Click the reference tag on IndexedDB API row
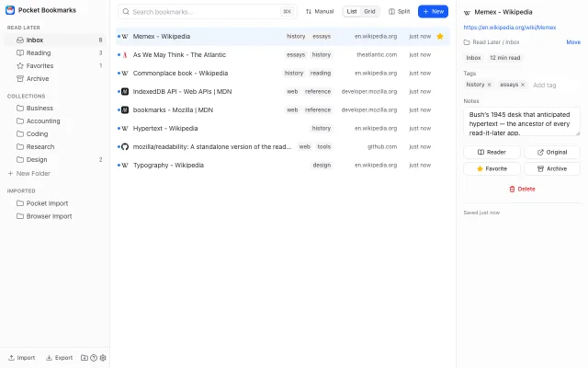Image resolution: width=588 pixels, height=368 pixels. tap(318, 92)
